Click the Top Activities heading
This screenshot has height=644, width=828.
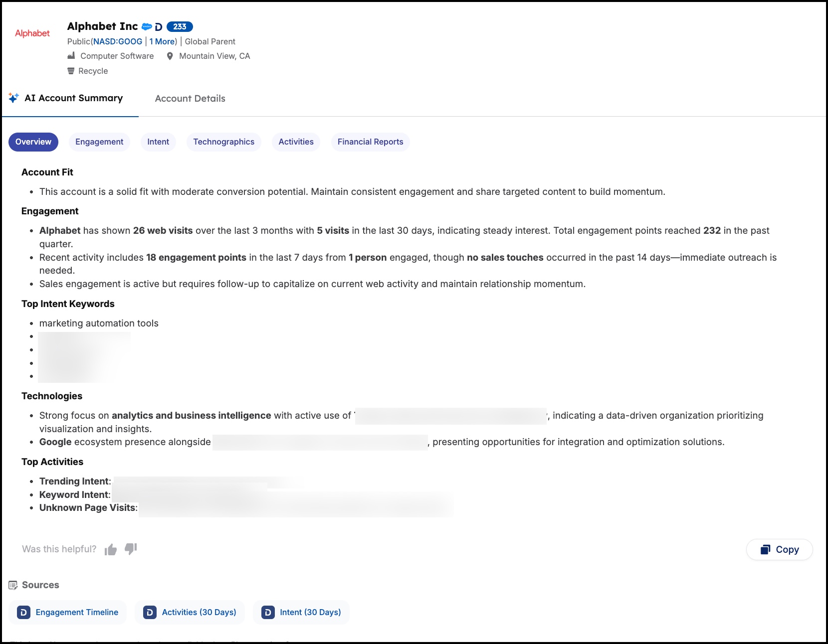pyautogui.click(x=52, y=462)
